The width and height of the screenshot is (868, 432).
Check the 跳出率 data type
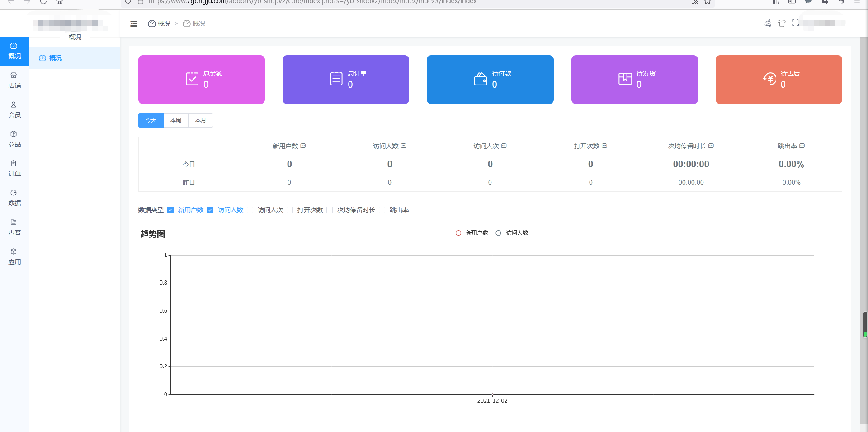click(x=382, y=210)
